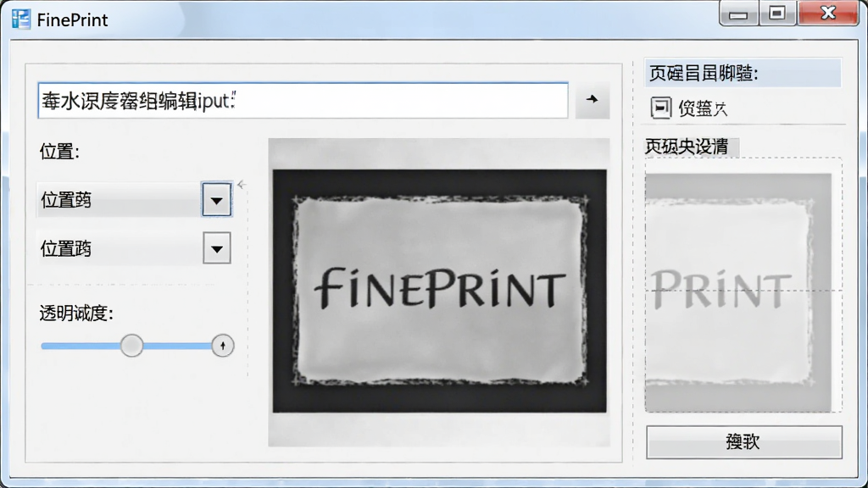Click the transparency slider round thumb
This screenshot has width=868, height=488.
[x=131, y=346]
